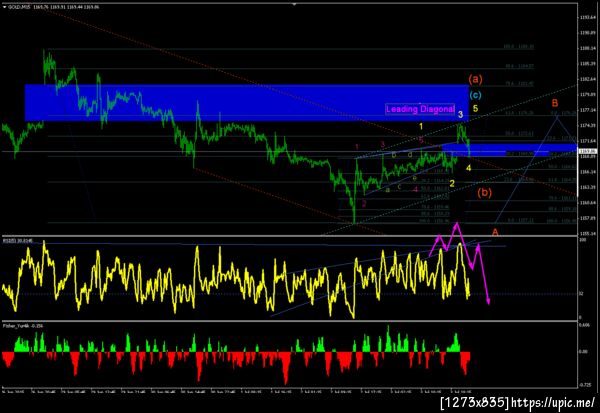
Task: Select the large blue resistance zone rectangle
Action: [x=247, y=103]
